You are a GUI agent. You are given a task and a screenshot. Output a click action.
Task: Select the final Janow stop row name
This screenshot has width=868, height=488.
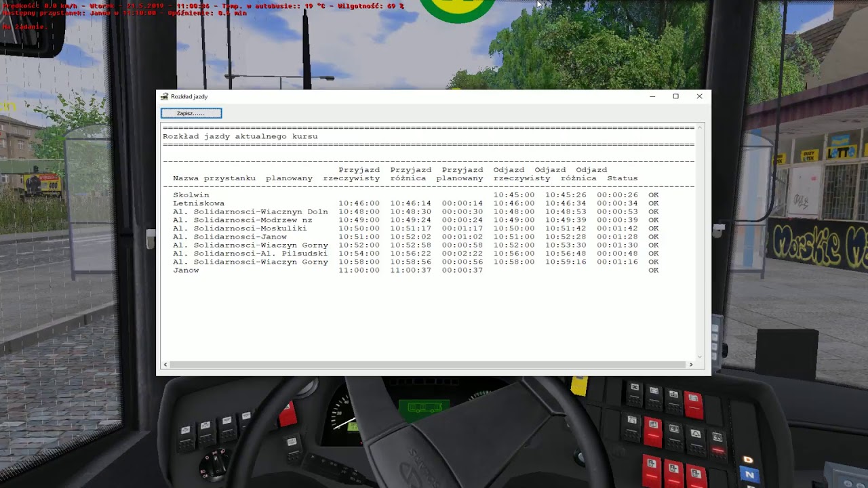[x=186, y=270]
